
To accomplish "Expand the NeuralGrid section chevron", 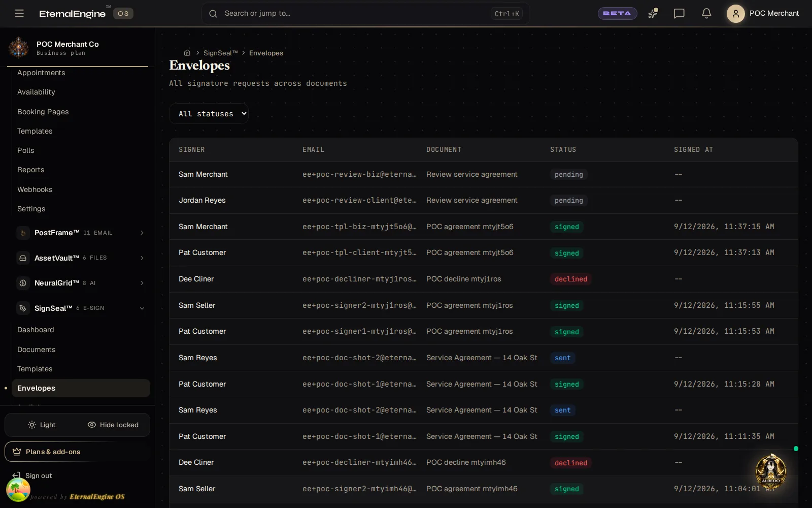I will [x=142, y=283].
